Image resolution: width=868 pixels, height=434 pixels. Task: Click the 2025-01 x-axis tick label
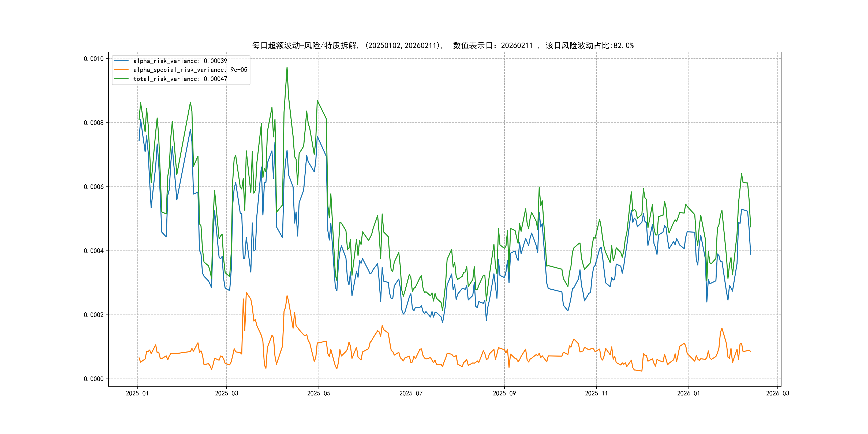[137, 393]
